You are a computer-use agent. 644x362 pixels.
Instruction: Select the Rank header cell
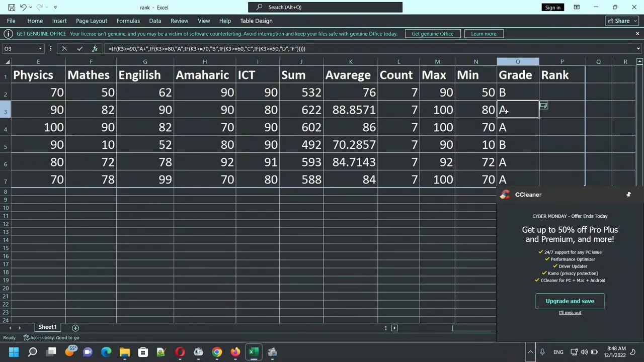tap(562, 75)
